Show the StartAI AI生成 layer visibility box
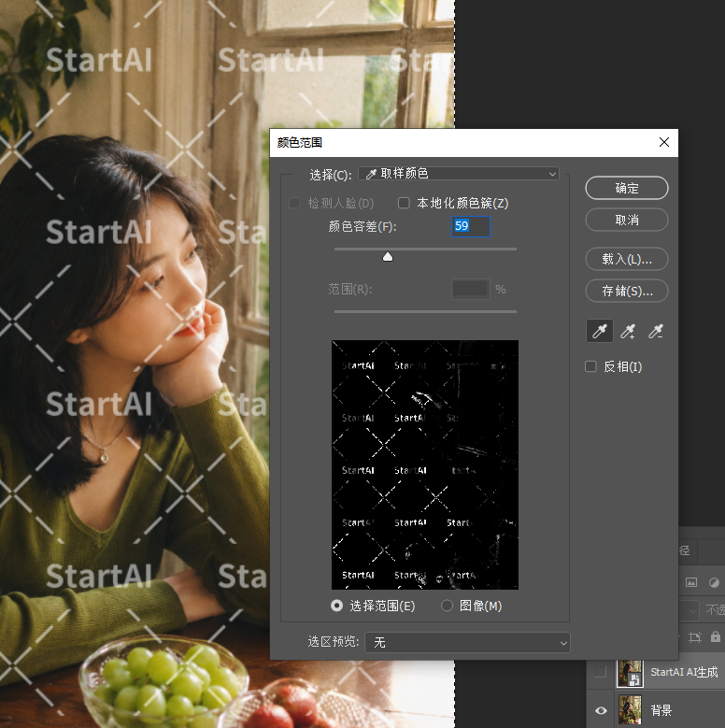725x728 pixels. tap(600, 671)
